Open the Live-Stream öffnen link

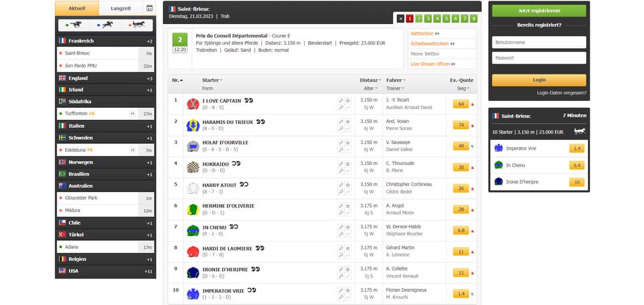(x=432, y=64)
